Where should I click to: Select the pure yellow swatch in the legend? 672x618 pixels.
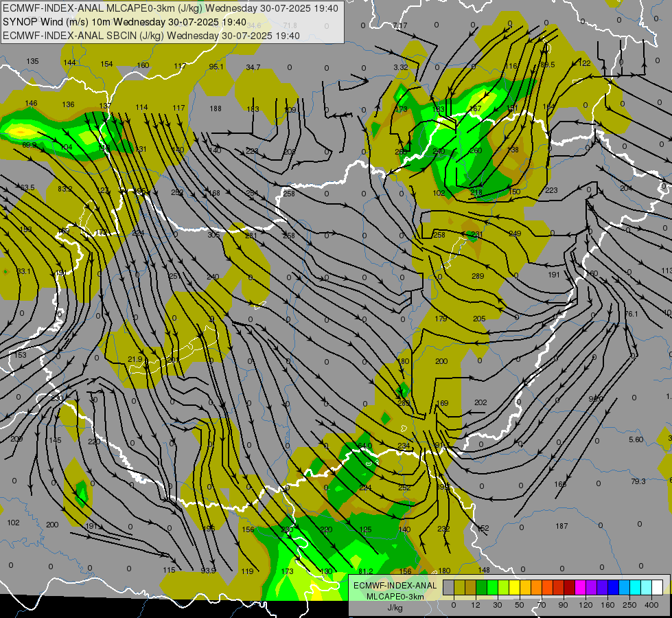[x=514, y=588]
